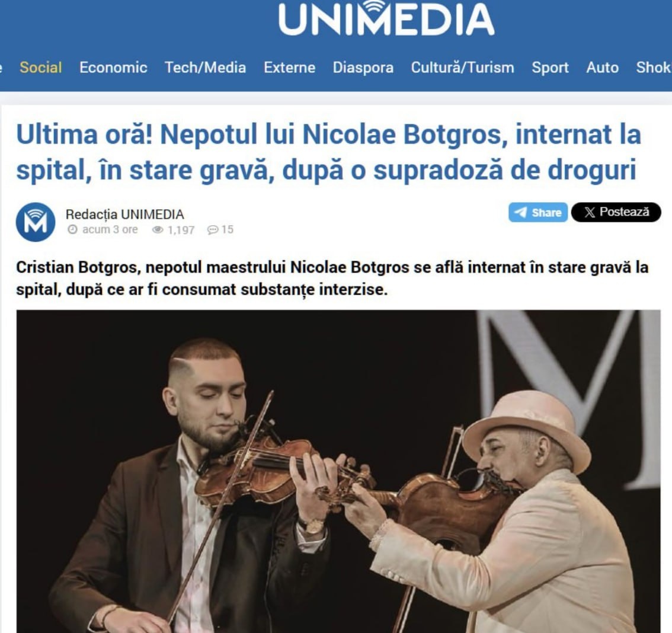This screenshot has width=672, height=633.
Task: Select the Externe section
Action: click(x=289, y=68)
